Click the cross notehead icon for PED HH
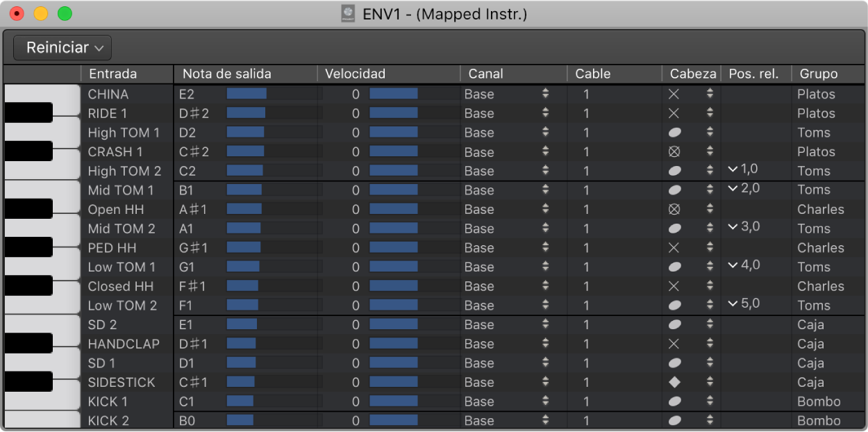The image size is (868, 432). coord(674,248)
